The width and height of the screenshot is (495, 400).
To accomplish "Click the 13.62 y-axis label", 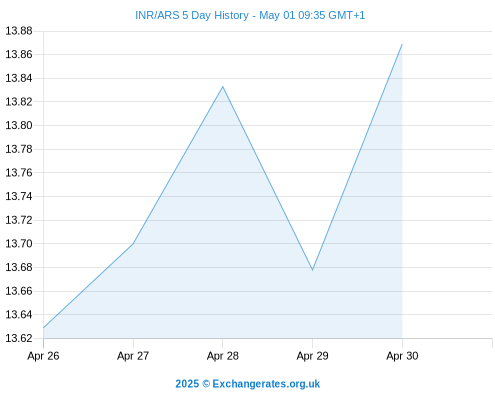I will 19,338.
